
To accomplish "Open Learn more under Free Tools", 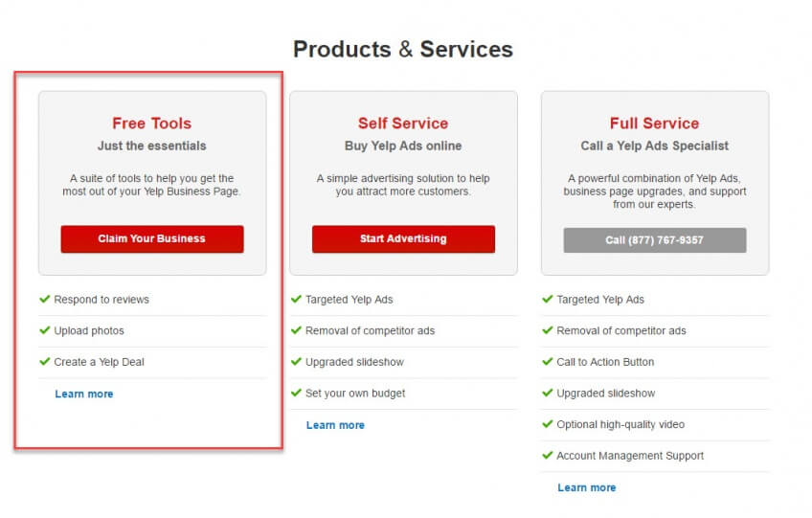I will coord(84,394).
